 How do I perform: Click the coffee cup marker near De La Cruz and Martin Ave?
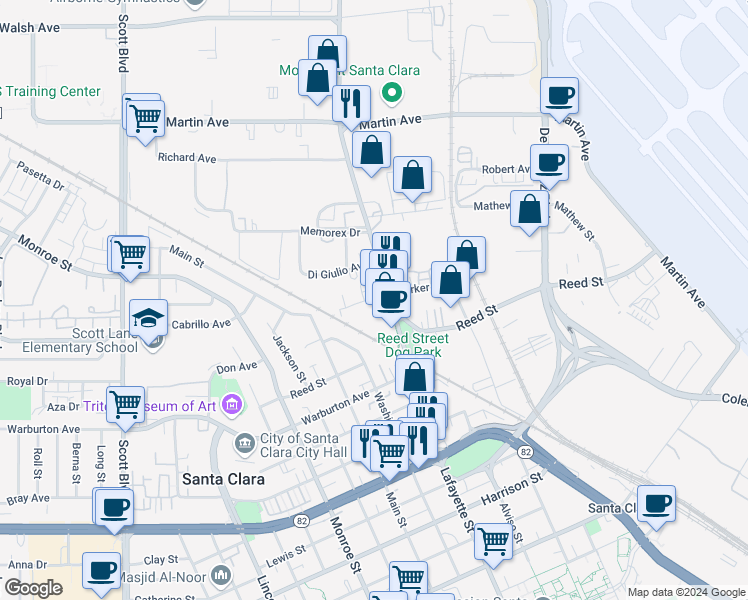coord(559,97)
